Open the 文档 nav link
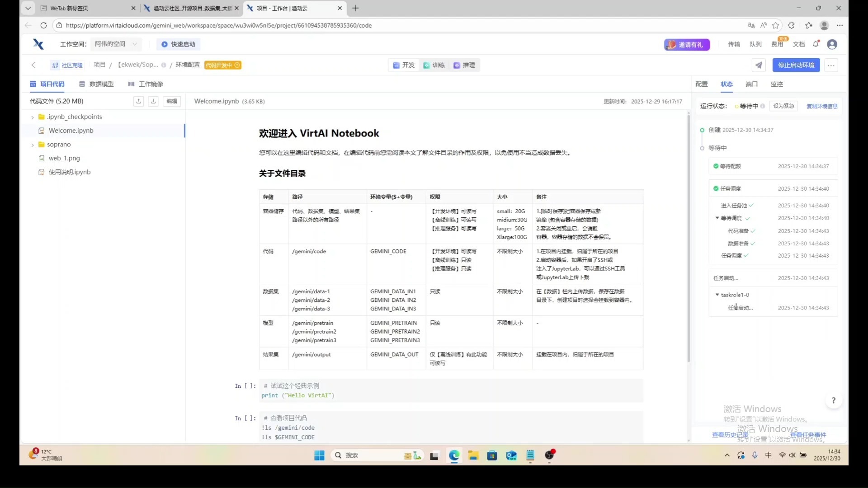This screenshot has width=868, height=488. pos(799,44)
